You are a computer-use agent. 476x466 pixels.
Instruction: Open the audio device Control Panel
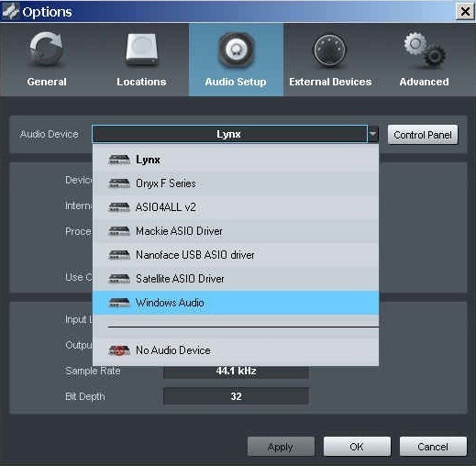(x=423, y=135)
